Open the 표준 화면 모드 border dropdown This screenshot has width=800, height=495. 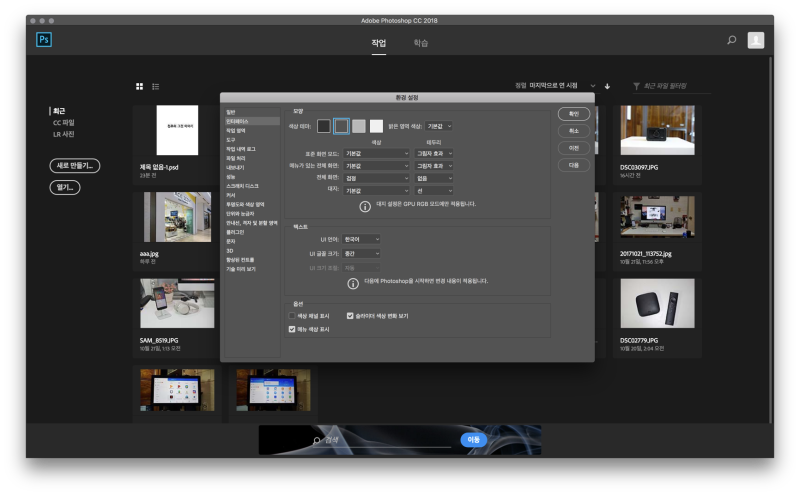click(x=434, y=153)
